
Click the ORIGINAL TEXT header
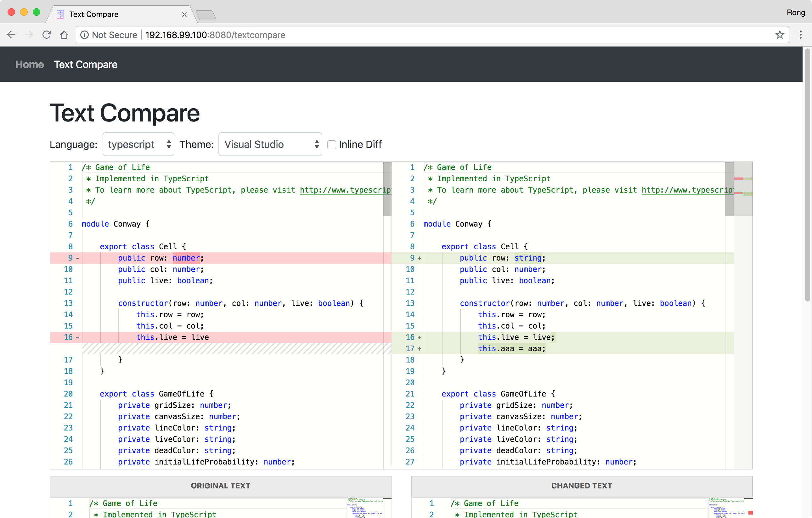(x=221, y=486)
